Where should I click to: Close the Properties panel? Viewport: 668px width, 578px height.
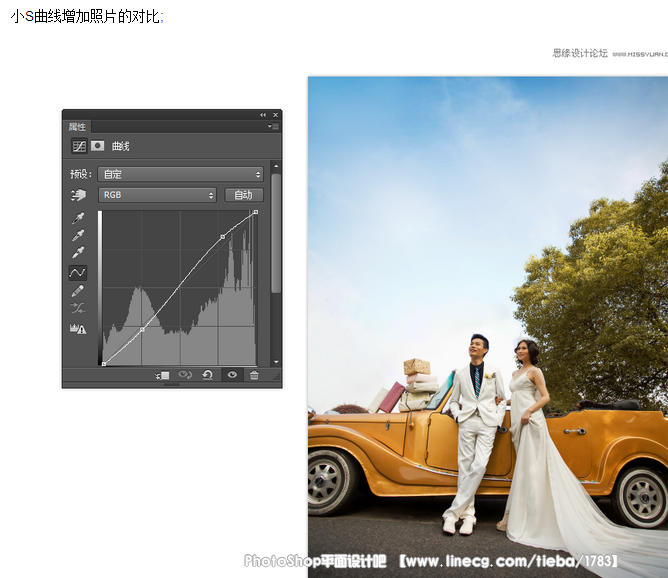pos(276,115)
